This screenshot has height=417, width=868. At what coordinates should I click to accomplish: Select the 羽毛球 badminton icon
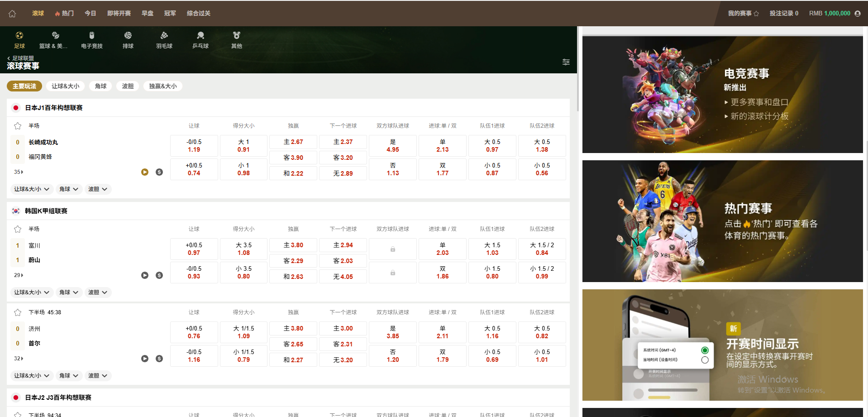pyautogui.click(x=164, y=39)
